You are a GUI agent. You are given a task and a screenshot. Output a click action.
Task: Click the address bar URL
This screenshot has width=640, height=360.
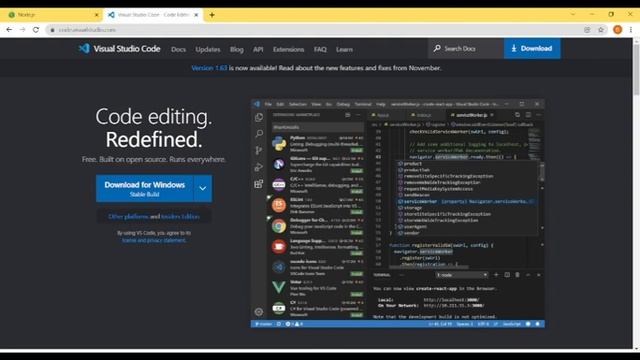(x=87, y=30)
